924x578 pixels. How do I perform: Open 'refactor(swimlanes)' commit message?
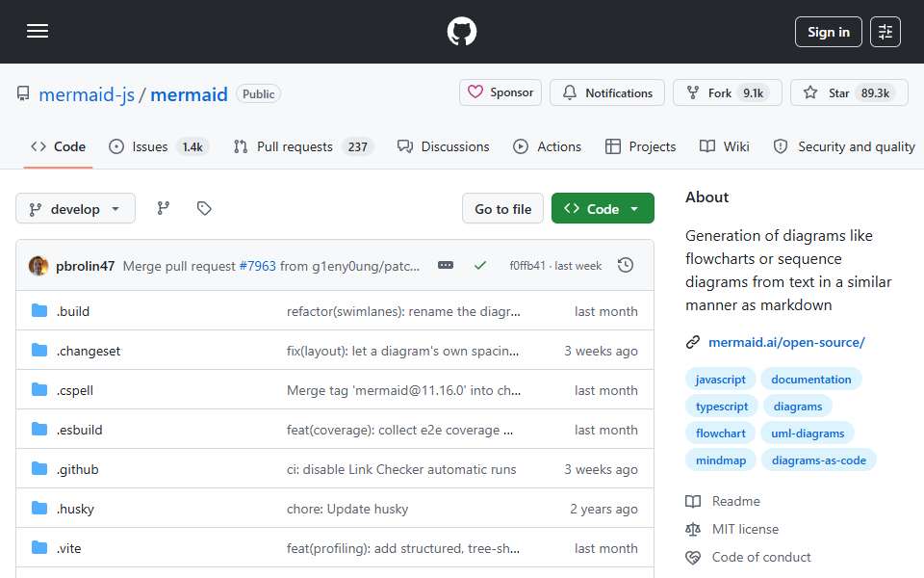[x=403, y=311]
